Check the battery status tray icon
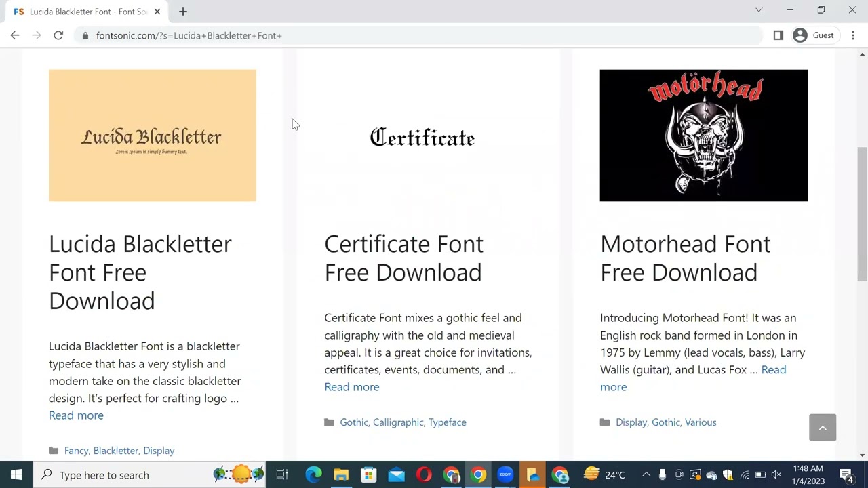 760,474
